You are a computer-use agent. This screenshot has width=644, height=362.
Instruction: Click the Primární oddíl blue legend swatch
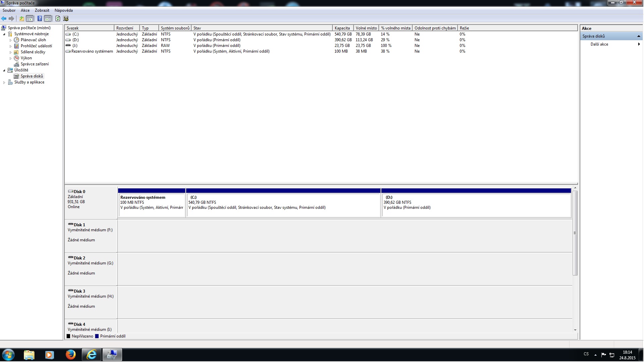coord(97,336)
